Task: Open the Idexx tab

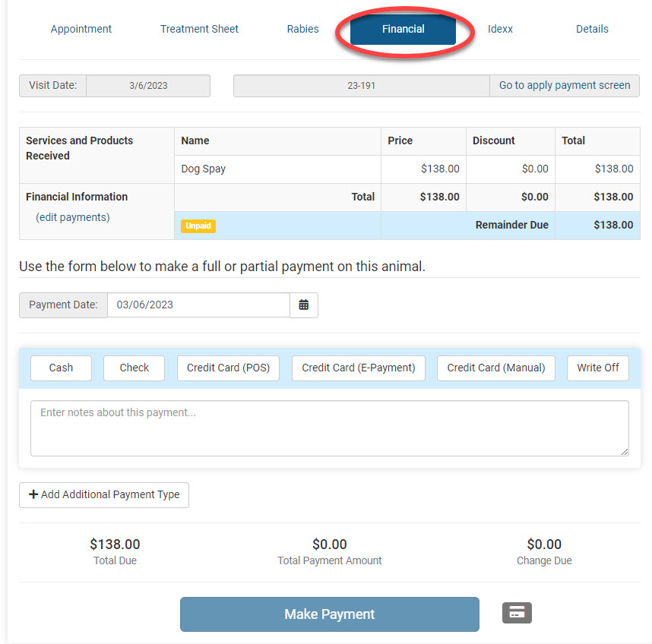Action: click(x=500, y=29)
